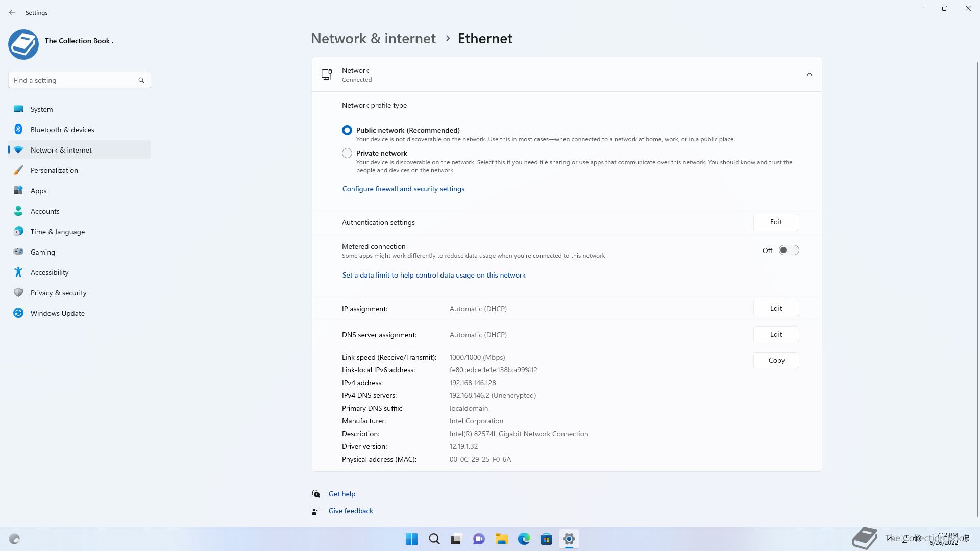The image size is (980, 551).
Task: Open the Personalization settings category
Action: point(54,170)
